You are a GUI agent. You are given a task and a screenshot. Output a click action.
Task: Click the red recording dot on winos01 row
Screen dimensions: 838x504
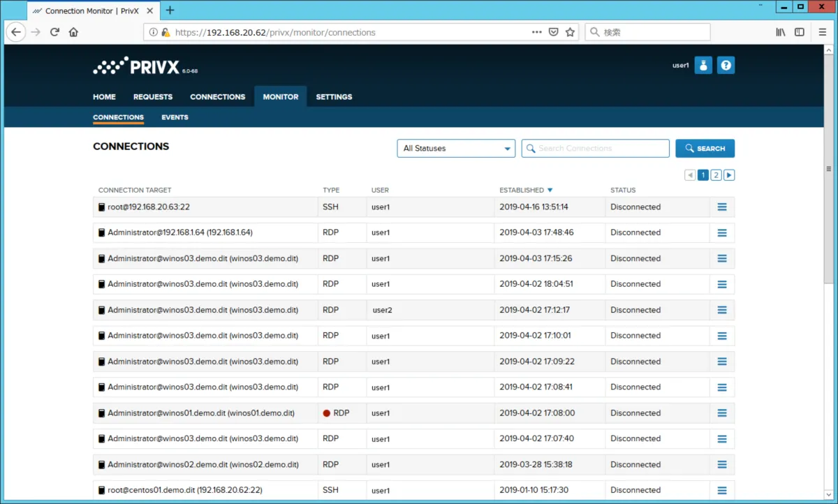click(326, 413)
